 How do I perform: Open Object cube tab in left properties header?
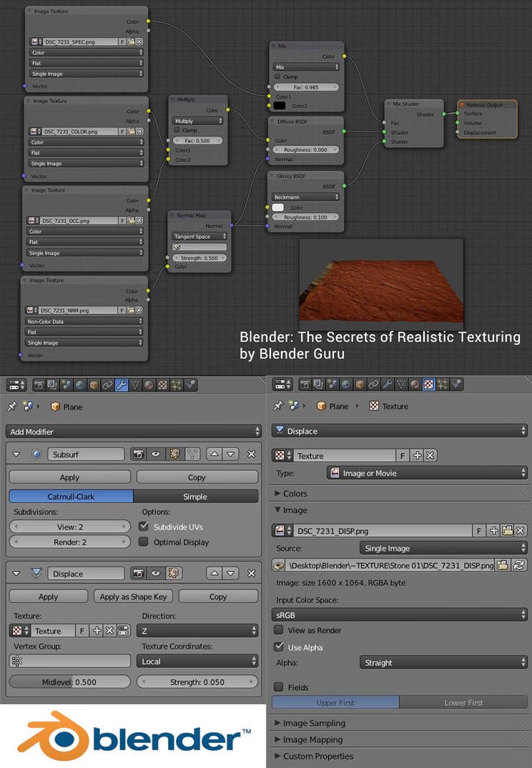point(94,385)
